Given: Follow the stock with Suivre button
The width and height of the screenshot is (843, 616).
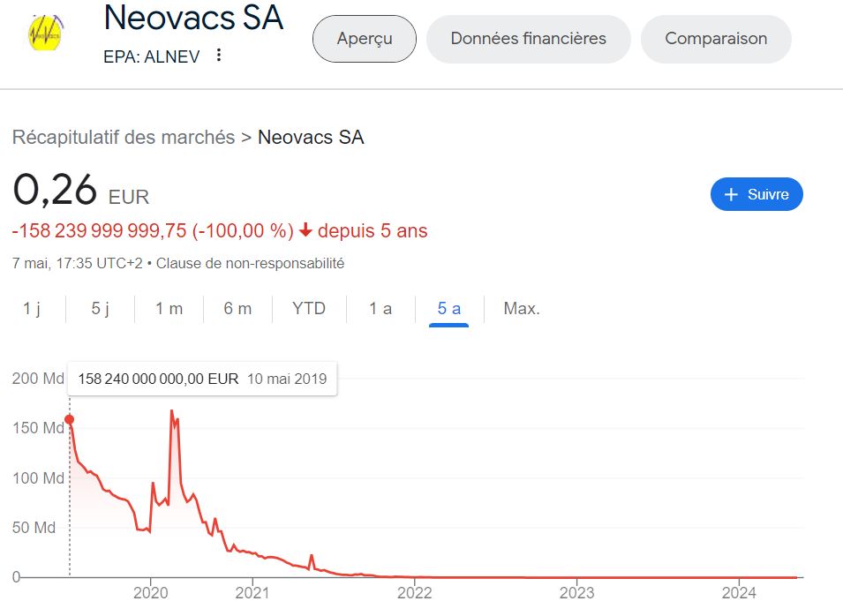Looking at the screenshot, I should tap(756, 194).
